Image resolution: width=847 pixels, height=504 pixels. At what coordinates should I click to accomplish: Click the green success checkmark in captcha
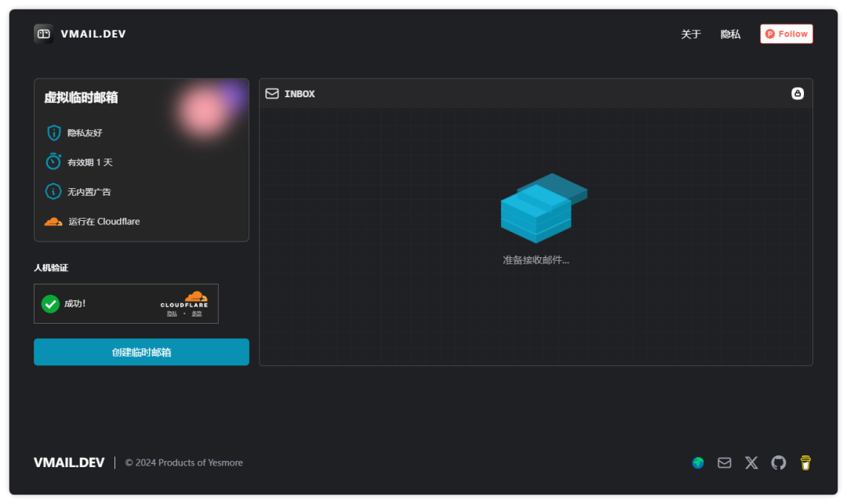click(50, 304)
